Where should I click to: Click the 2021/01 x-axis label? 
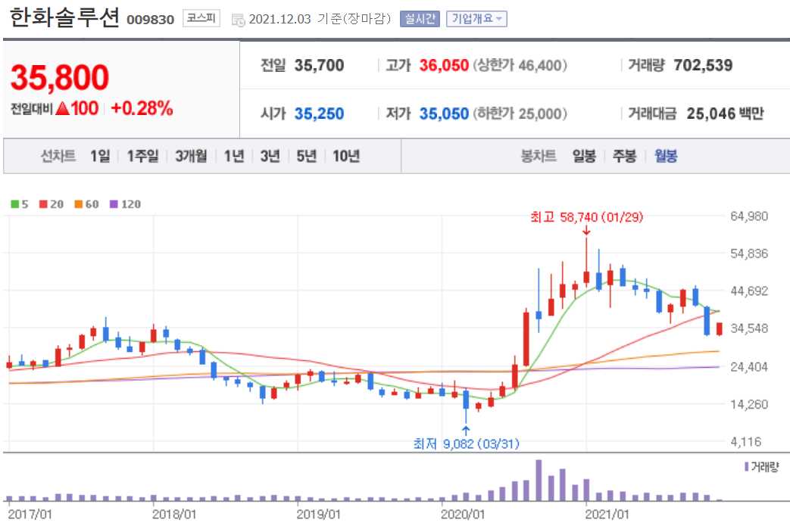[607, 514]
